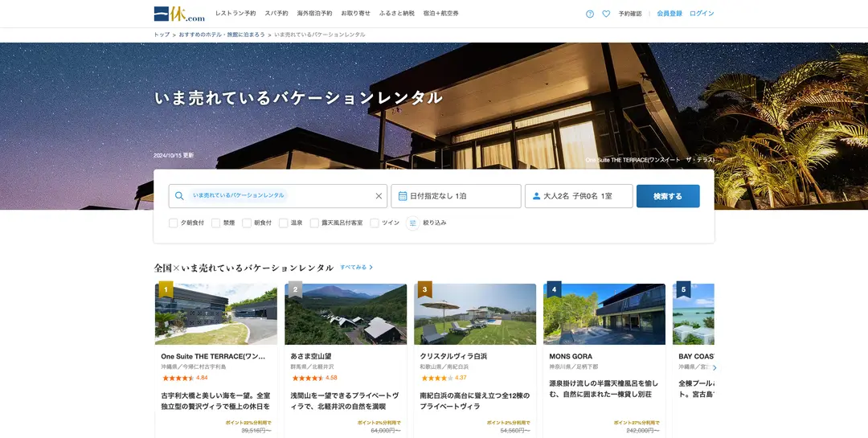Open 宿泊＋航空券 in top navigation
The image size is (868, 438).
[440, 14]
